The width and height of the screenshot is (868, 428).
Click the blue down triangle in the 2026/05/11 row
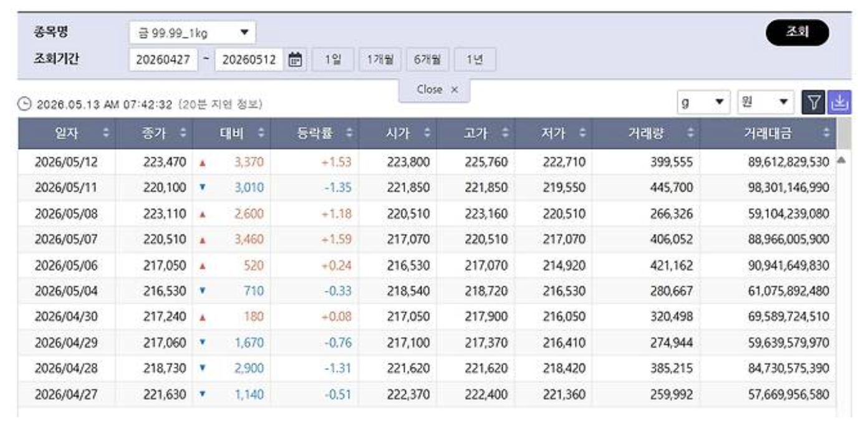pos(202,187)
